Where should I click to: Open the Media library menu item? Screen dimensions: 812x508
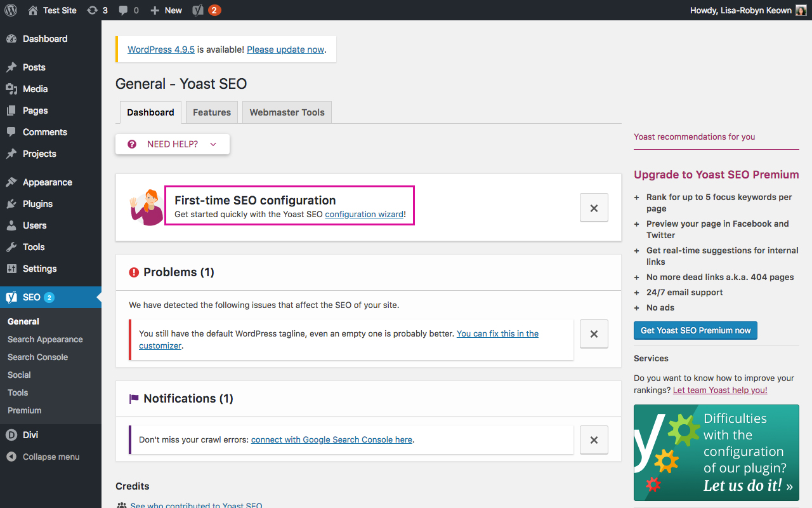[x=51, y=89]
